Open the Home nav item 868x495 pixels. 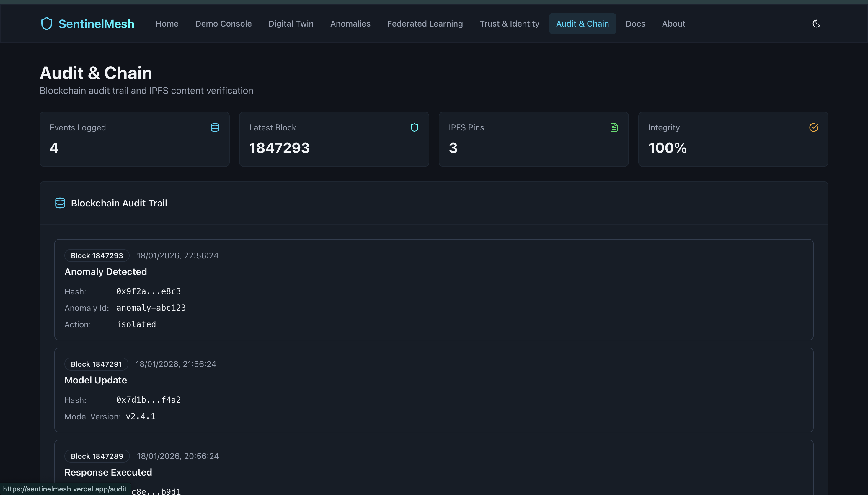167,24
